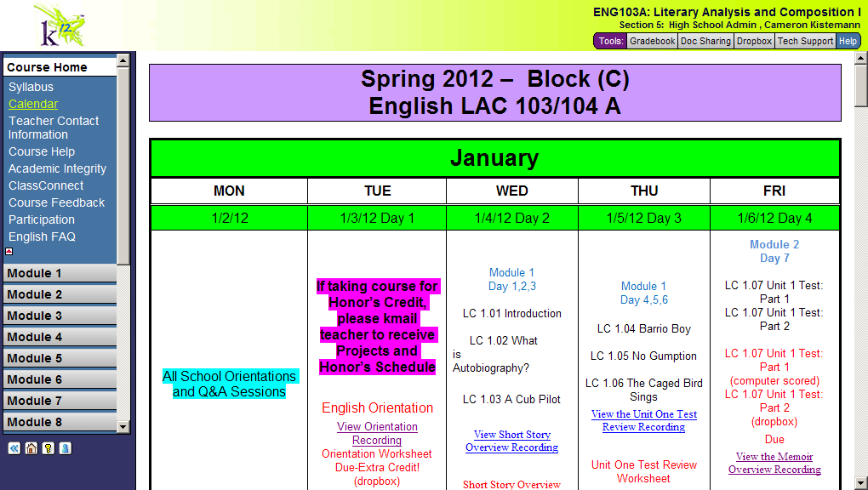Open the View Orientation Recording link
Image resolution: width=868 pixels, height=490 pixels.
point(377,433)
